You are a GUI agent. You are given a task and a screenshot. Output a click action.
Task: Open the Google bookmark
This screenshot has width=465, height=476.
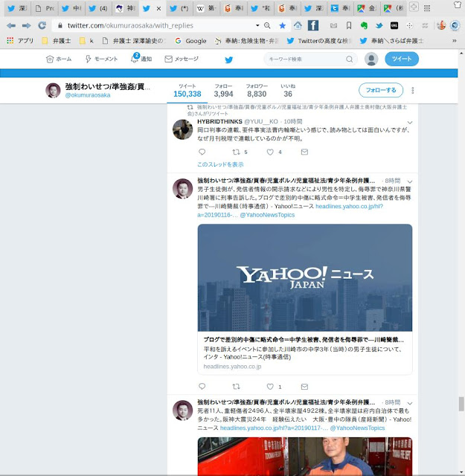click(190, 41)
